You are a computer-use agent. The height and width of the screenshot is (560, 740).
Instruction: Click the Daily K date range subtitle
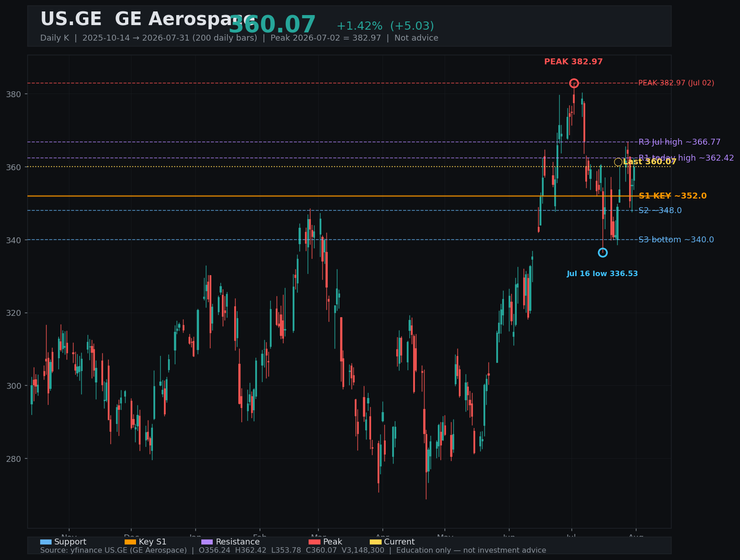point(239,38)
